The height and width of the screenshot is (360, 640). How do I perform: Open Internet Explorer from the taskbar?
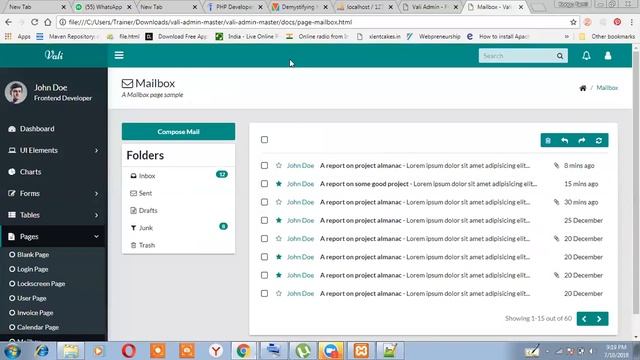pos(42,351)
